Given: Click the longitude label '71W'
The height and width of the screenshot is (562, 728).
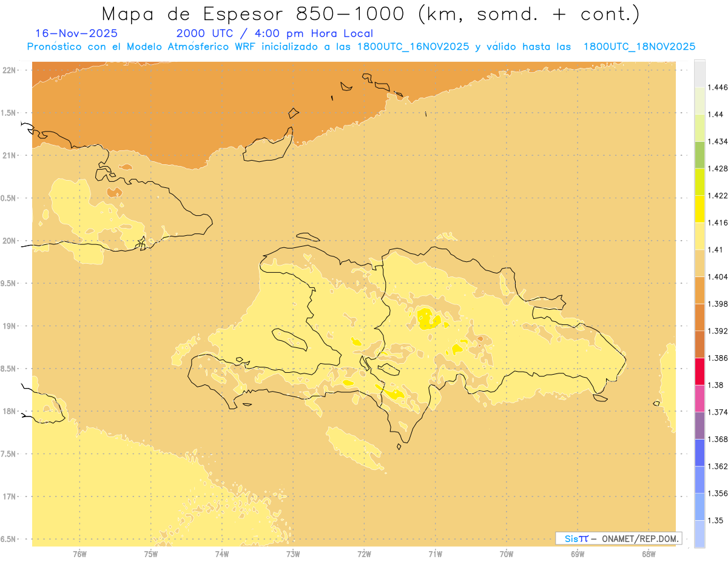Looking at the screenshot, I should pos(435,554).
